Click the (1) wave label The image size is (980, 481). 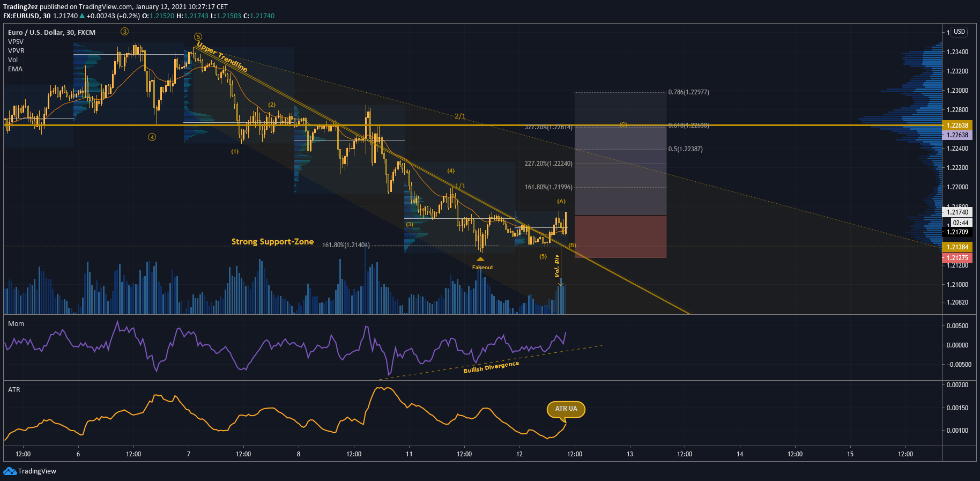[x=235, y=152]
